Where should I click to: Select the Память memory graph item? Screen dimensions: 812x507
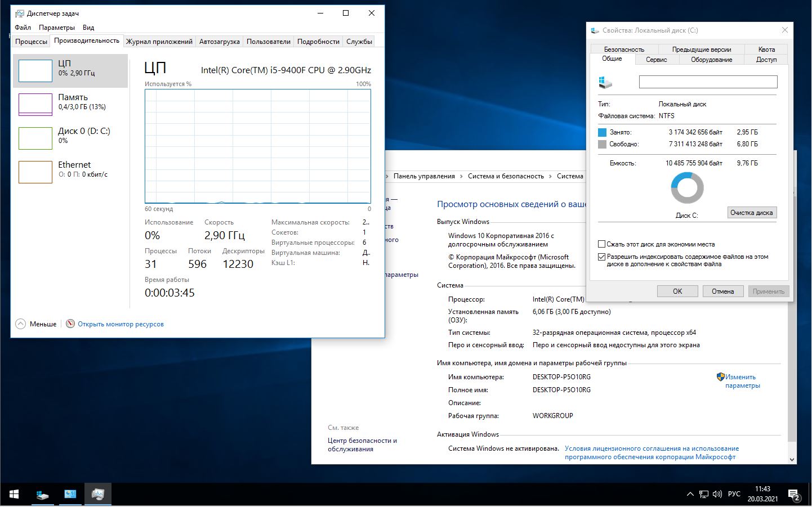tap(70, 105)
